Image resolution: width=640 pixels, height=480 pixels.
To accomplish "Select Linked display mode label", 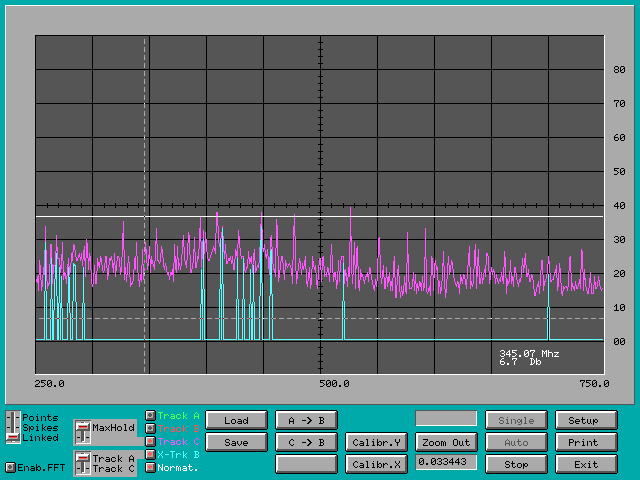I will pyautogui.click(x=40, y=438).
